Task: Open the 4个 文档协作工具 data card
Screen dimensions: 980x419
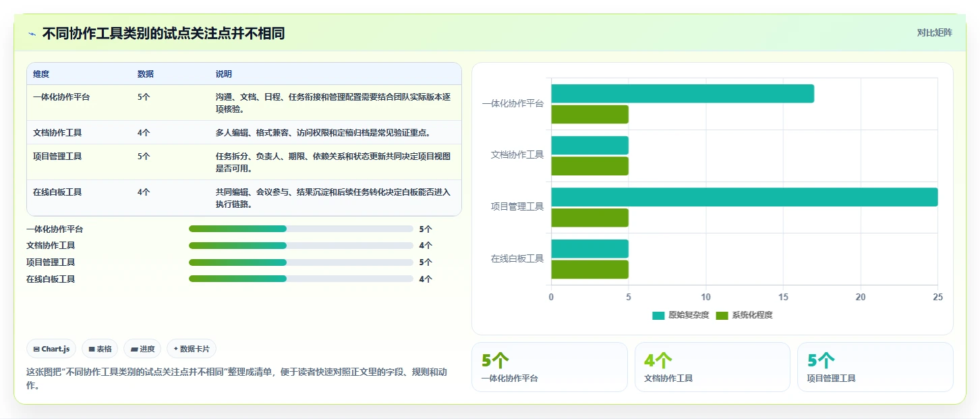Action: tap(712, 367)
